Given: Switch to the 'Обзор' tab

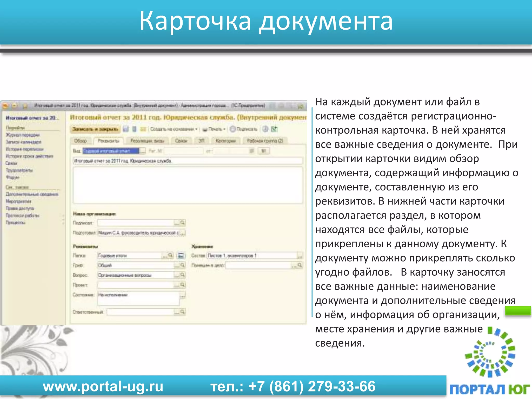Looking at the screenshot, I should coord(81,141).
